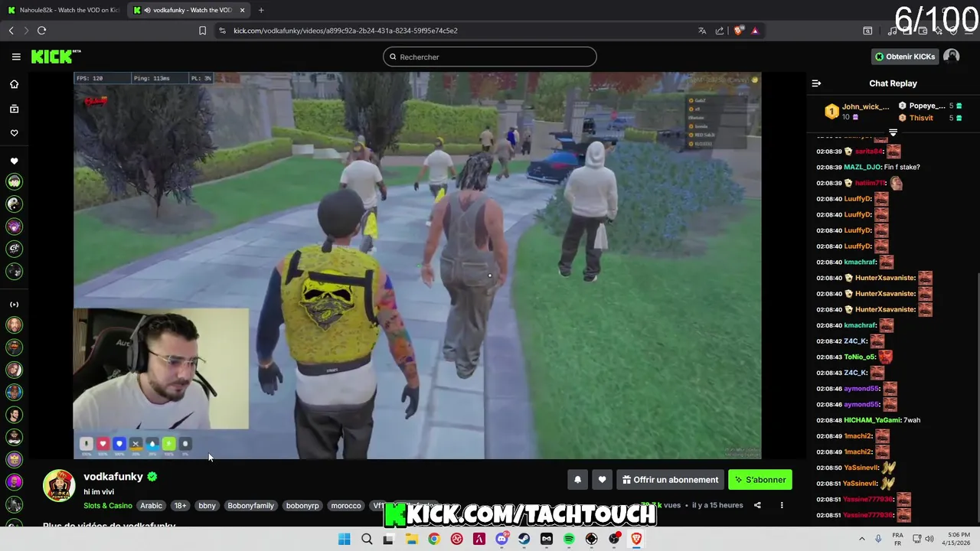Image resolution: width=980 pixels, height=551 pixels.
Task: Click the verified badge next to vodkafunky
Action: pyautogui.click(x=152, y=477)
